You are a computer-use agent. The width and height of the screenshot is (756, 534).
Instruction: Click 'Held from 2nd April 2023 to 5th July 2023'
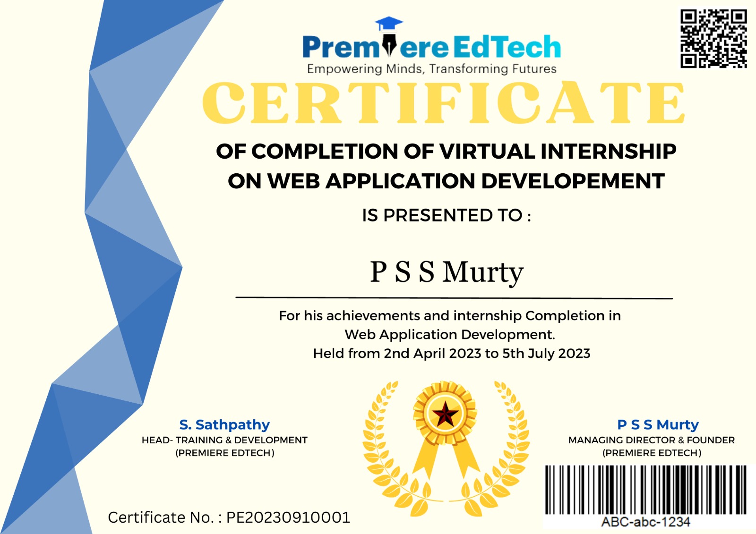(452, 353)
